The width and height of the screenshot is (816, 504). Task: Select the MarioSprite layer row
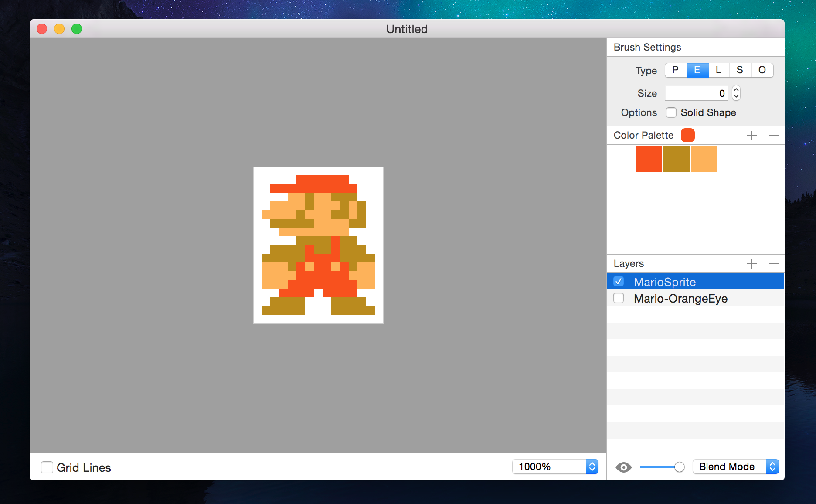click(695, 281)
